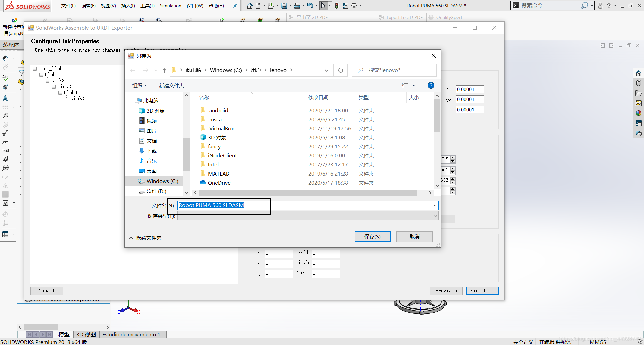
Task: Switch to Estudio de movimiento 1 tab
Action: pos(131,334)
